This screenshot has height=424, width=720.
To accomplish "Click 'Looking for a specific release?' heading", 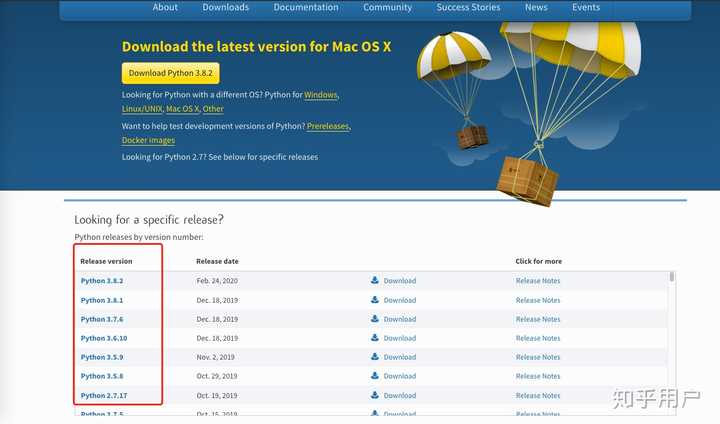I will (x=149, y=220).
